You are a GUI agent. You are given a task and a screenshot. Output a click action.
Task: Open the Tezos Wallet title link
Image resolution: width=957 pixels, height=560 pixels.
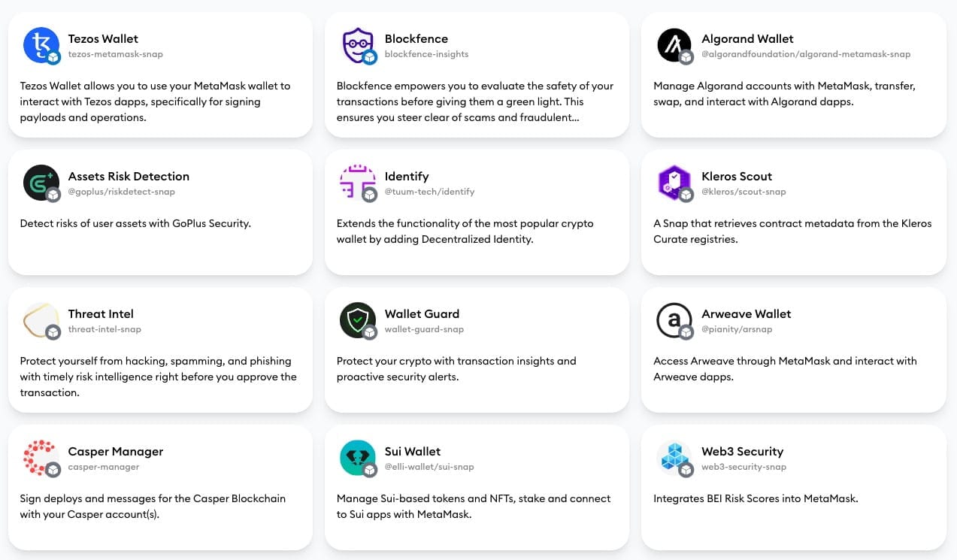pos(103,39)
